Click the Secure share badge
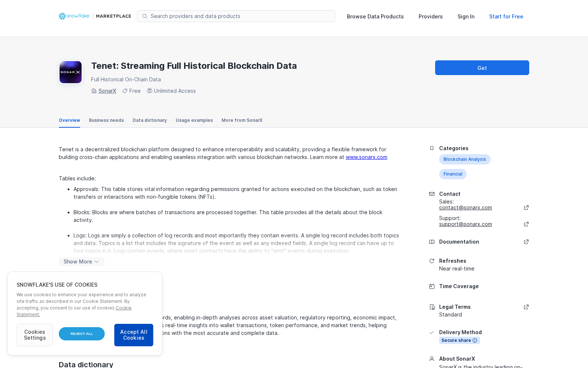 pos(459,340)
